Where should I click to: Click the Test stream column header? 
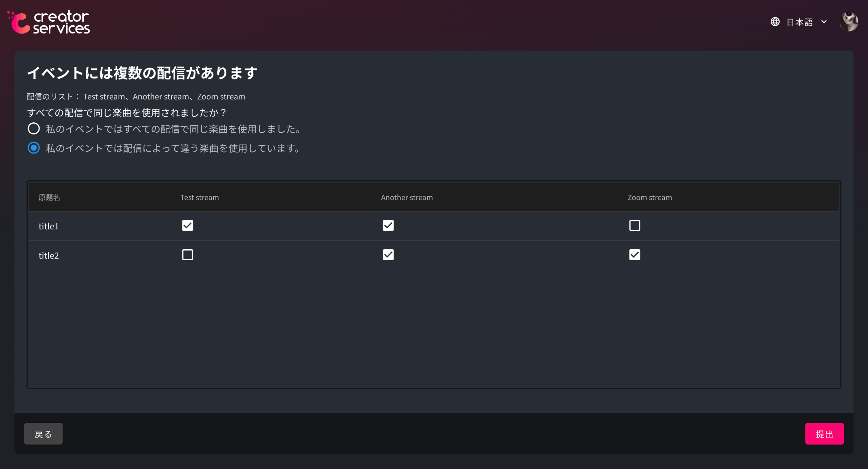click(199, 197)
